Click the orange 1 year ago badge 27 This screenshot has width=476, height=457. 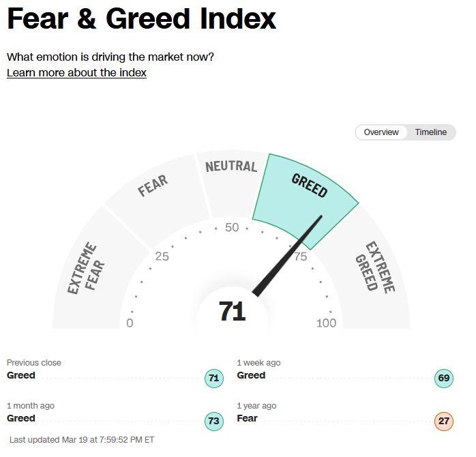[444, 421]
